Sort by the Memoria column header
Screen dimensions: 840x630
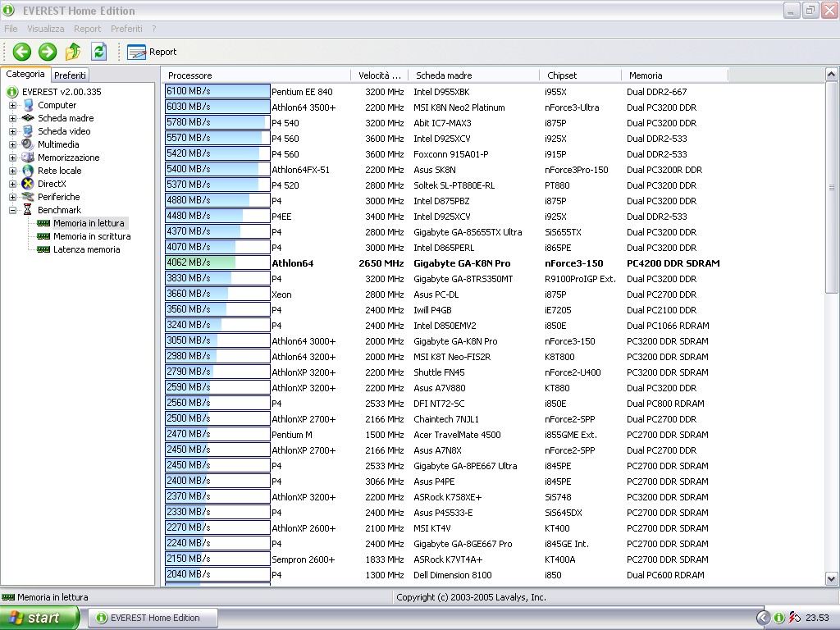(x=675, y=75)
